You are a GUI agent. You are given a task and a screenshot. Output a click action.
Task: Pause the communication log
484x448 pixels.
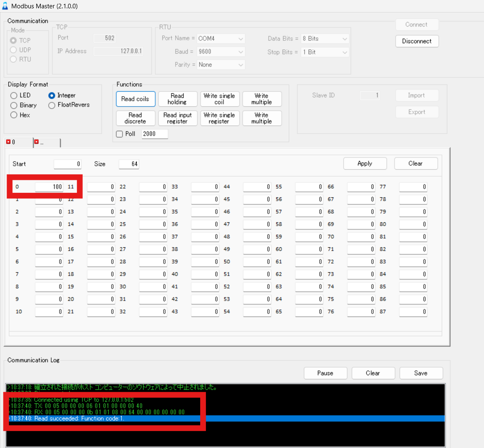point(325,373)
